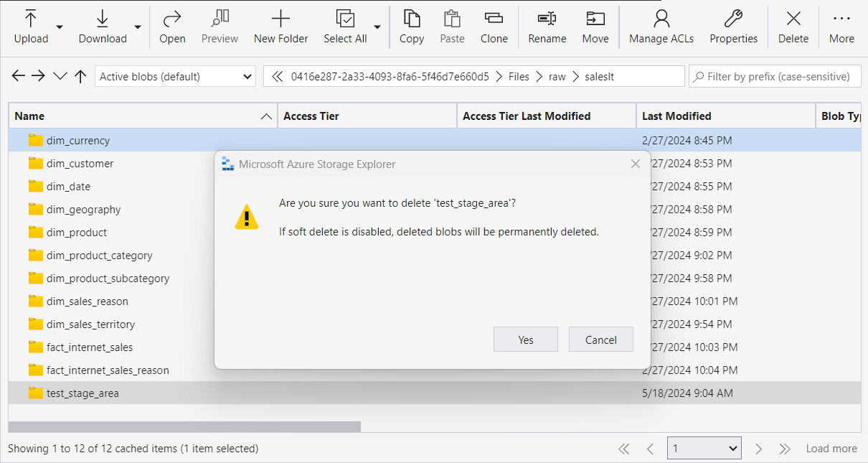Select the Preview toolbar icon
Viewport: 868px width, 463px height.
point(220,18)
